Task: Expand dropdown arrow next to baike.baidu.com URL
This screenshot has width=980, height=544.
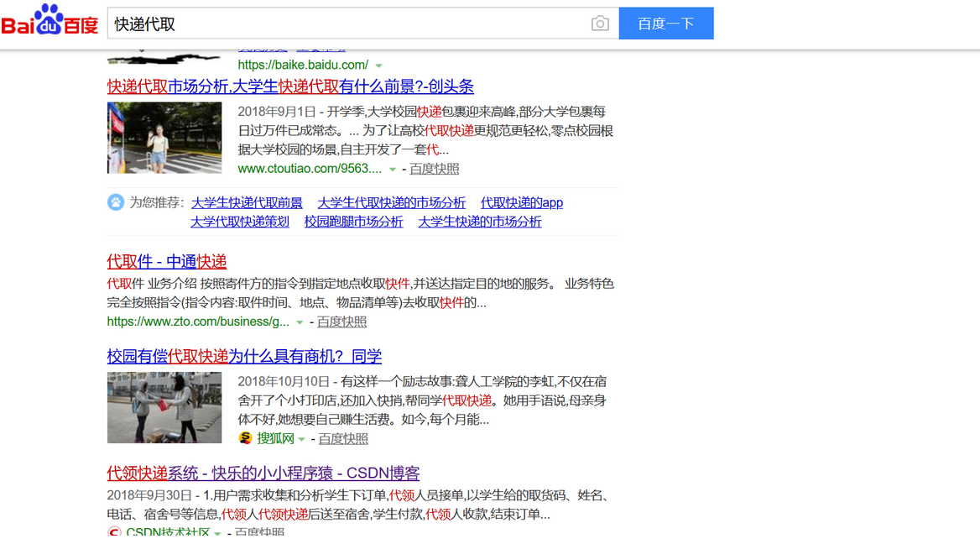Action: click(x=378, y=65)
